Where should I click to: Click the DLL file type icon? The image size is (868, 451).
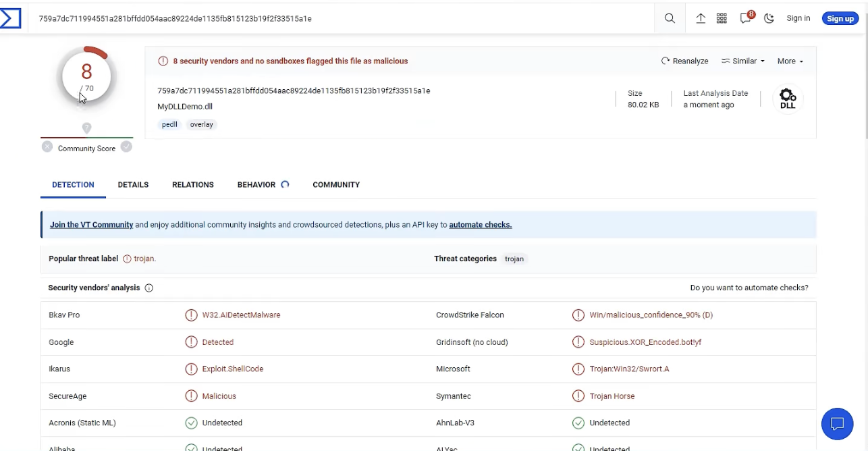coord(788,99)
